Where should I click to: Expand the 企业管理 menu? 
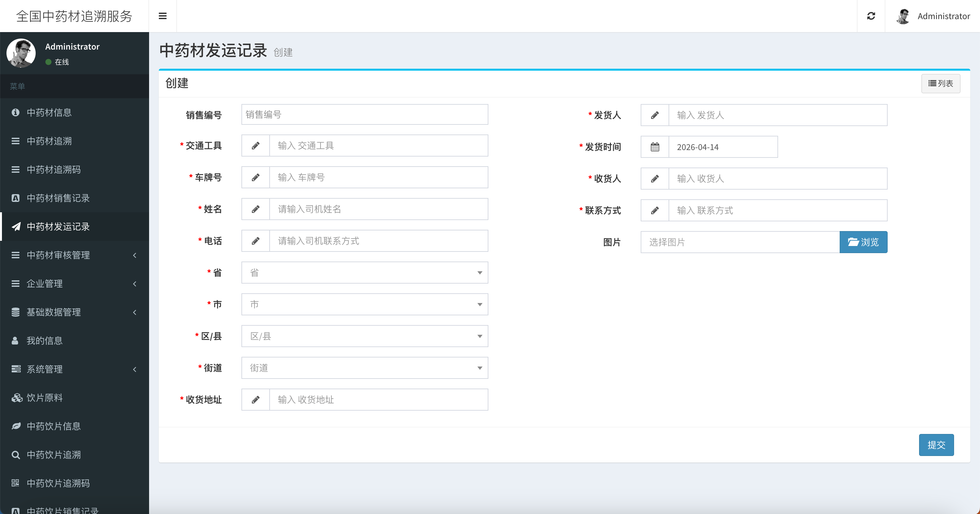pyautogui.click(x=44, y=284)
